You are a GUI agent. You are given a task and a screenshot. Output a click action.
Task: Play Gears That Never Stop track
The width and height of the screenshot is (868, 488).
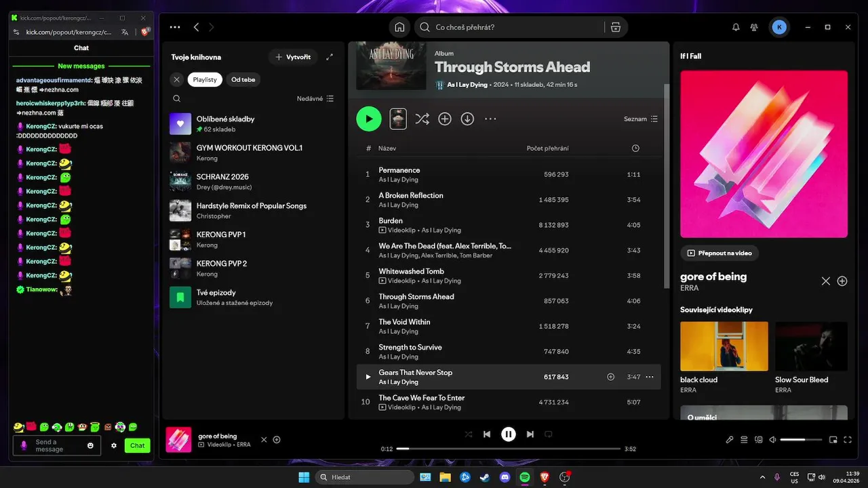tap(368, 377)
